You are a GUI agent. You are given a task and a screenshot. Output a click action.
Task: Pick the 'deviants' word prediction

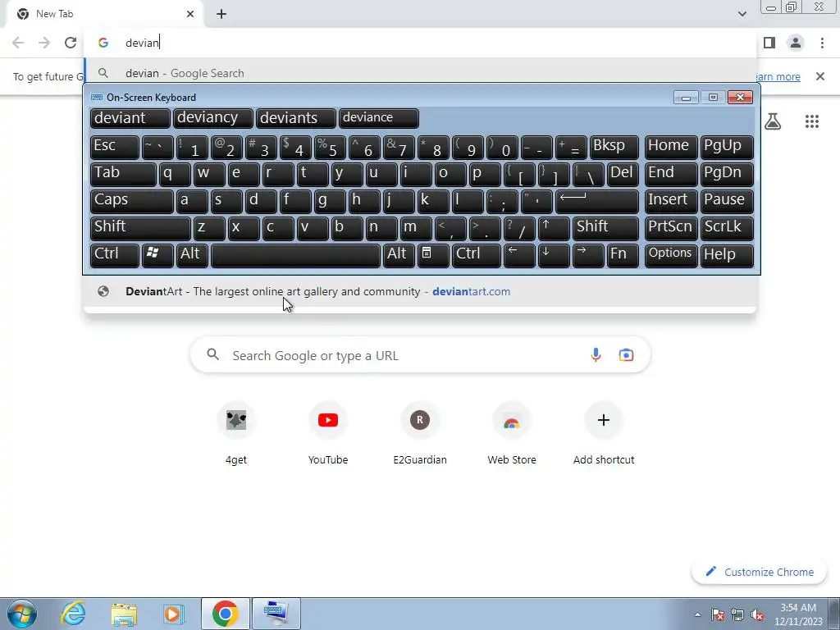click(296, 118)
